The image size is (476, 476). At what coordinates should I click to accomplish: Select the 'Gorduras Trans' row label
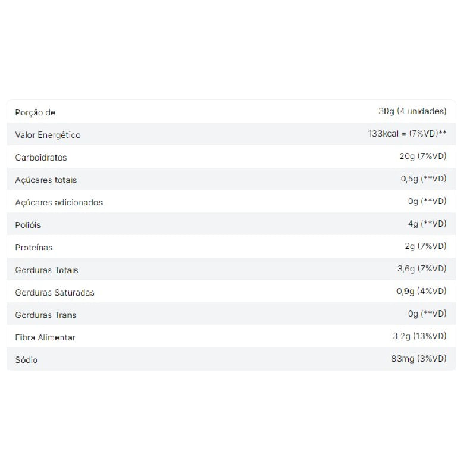pos(46,315)
